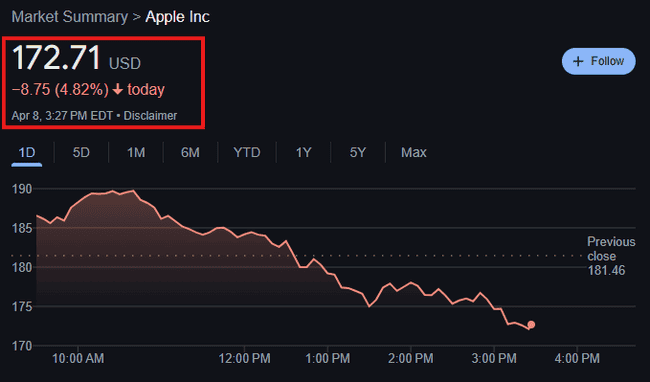Show the 1M chart range
Screen dimensions: 650x382
136,152
